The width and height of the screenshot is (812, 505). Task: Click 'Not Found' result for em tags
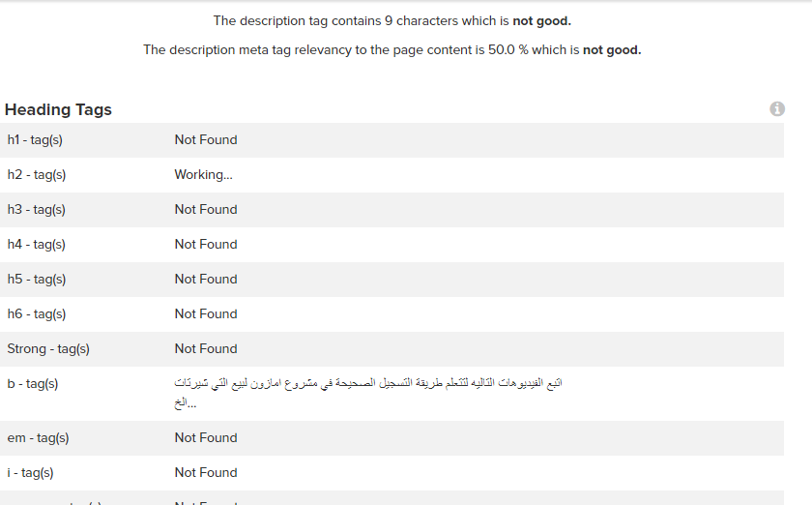206,438
